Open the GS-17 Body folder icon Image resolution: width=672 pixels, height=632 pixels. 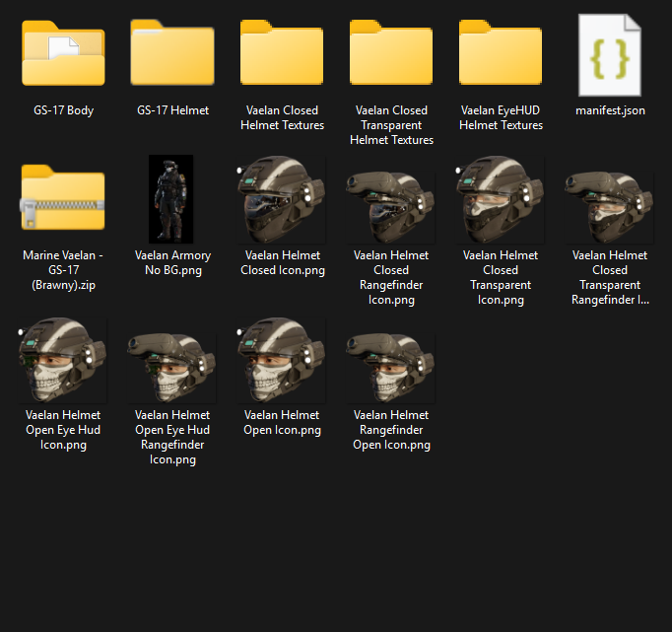63,53
